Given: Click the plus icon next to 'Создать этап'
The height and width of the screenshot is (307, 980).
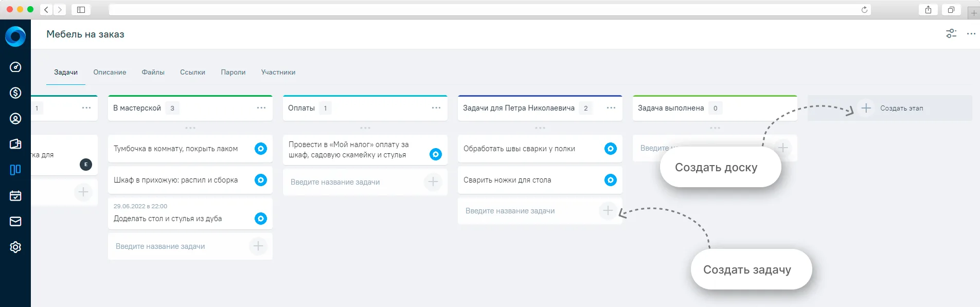Looking at the screenshot, I should [866, 108].
